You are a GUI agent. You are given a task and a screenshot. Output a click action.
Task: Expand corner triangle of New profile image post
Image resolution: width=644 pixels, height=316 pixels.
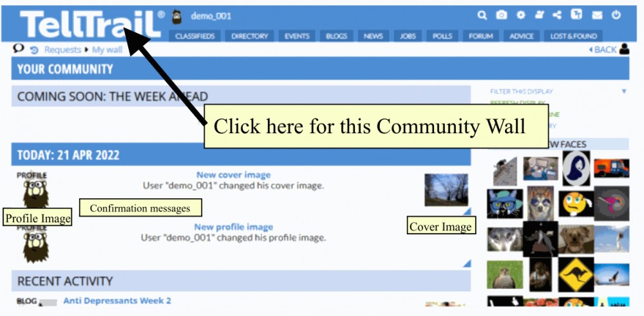[x=467, y=263]
